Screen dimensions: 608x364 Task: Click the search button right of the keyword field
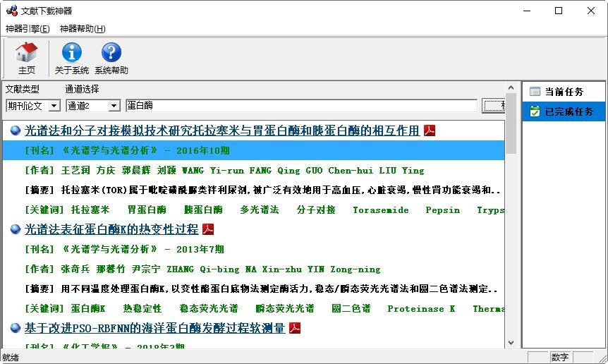tap(493, 105)
